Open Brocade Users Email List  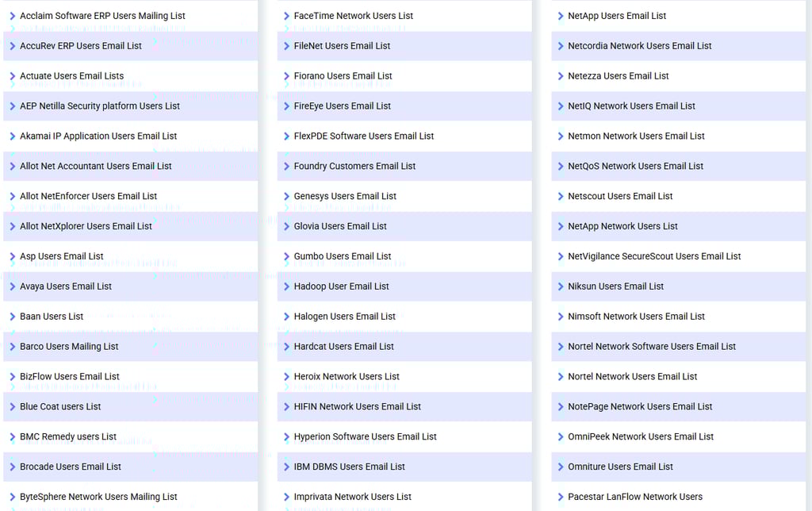pyautogui.click(x=71, y=467)
